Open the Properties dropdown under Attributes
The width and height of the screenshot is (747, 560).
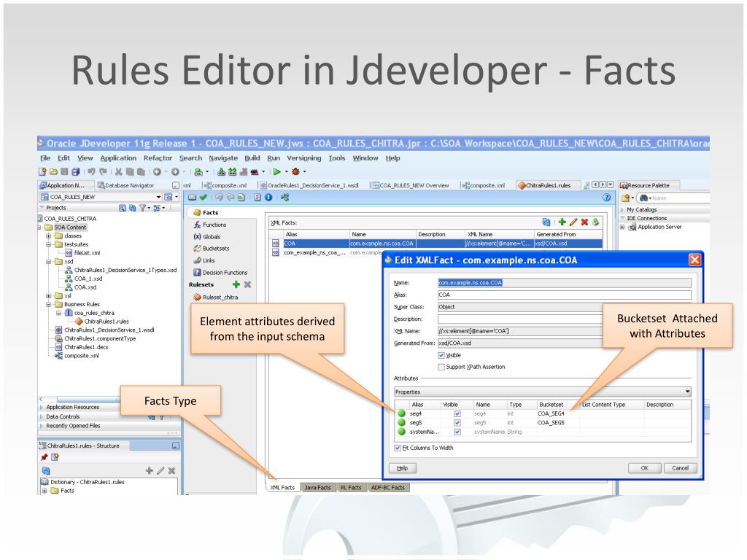543,392
